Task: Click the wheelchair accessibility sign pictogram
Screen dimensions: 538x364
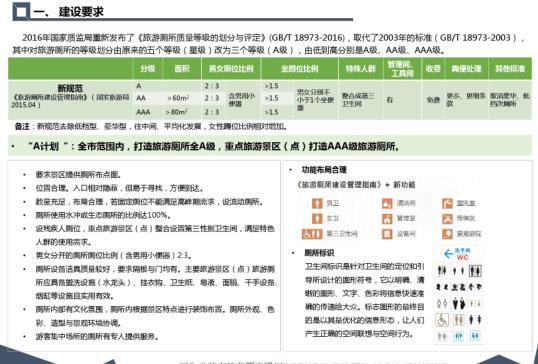Action: [442, 320]
